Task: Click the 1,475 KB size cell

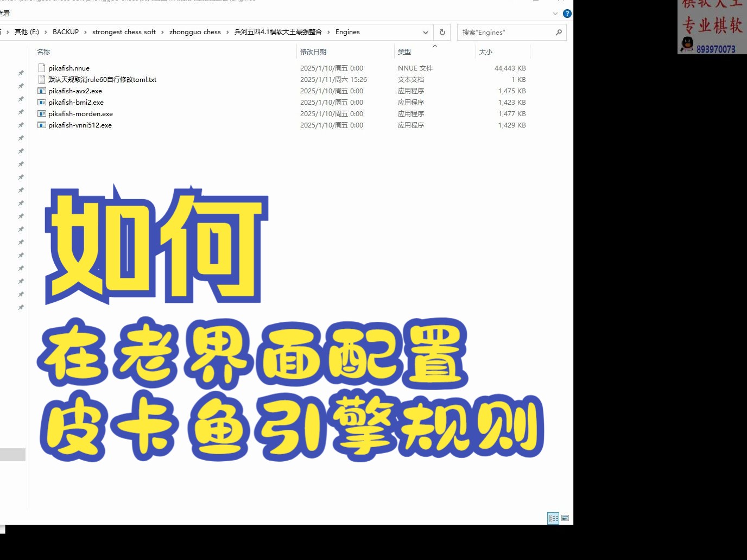Action: [x=512, y=91]
